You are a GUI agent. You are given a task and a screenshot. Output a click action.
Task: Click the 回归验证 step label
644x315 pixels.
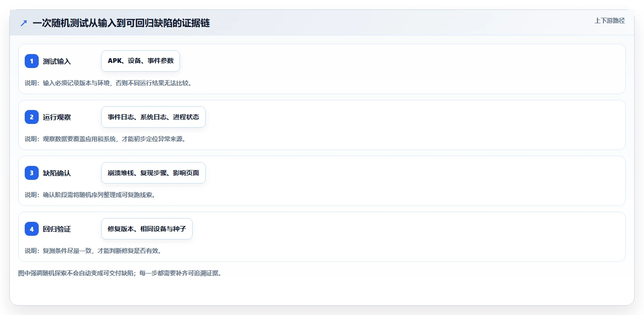[57, 229]
